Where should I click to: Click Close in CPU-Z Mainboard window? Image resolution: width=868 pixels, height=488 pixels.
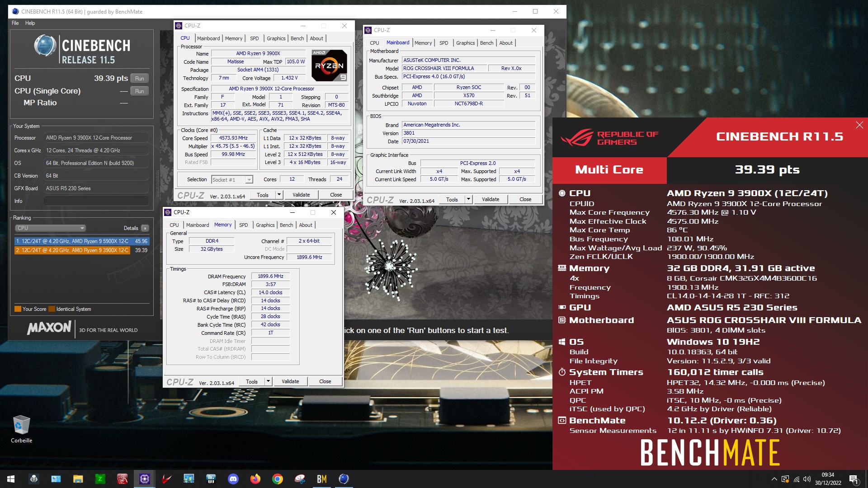pos(525,199)
